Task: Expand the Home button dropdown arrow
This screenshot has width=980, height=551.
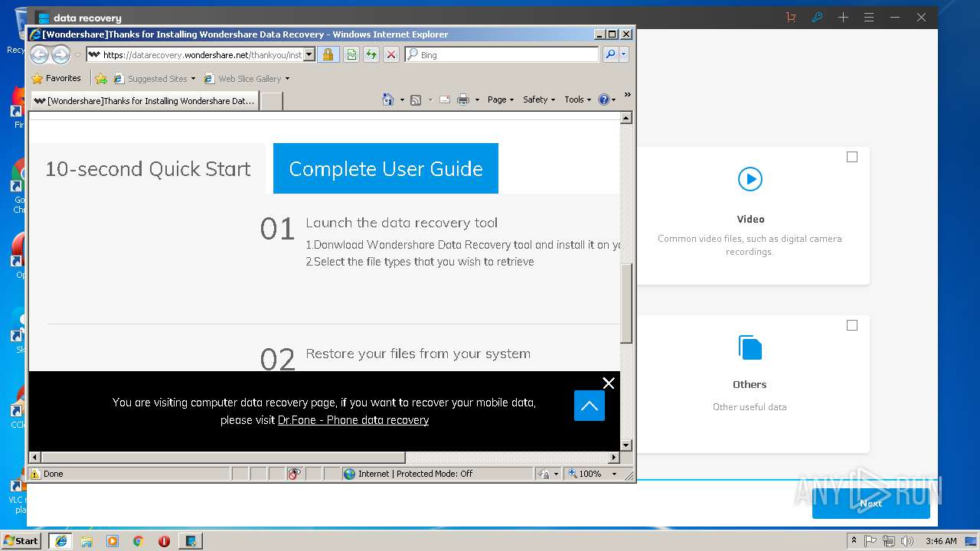Action: pyautogui.click(x=402, y=100)
